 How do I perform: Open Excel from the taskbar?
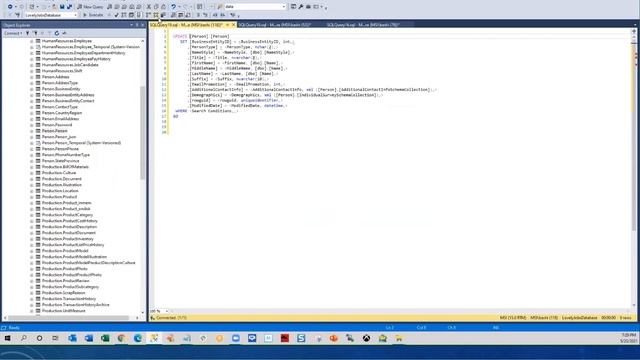coord(105,338)
